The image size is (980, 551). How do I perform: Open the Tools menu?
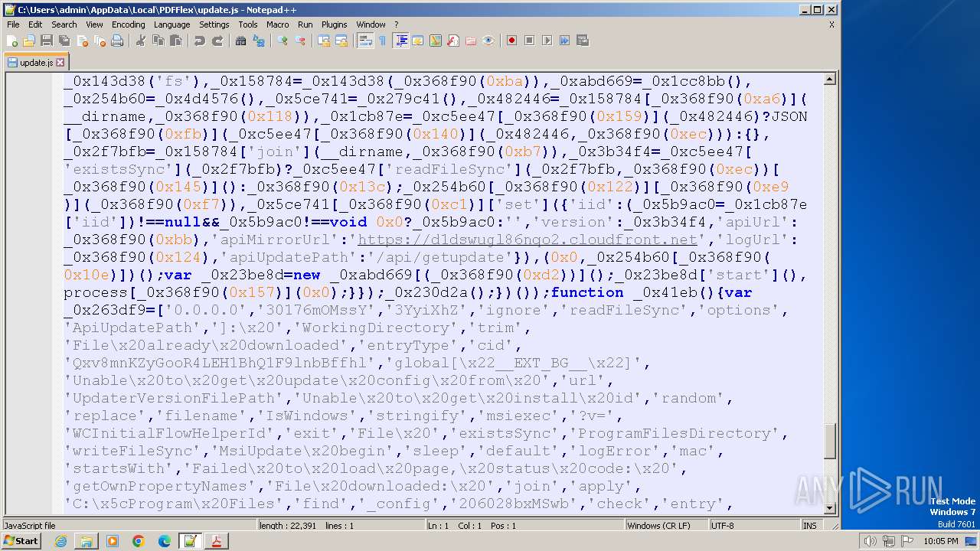tap(248, 24)
